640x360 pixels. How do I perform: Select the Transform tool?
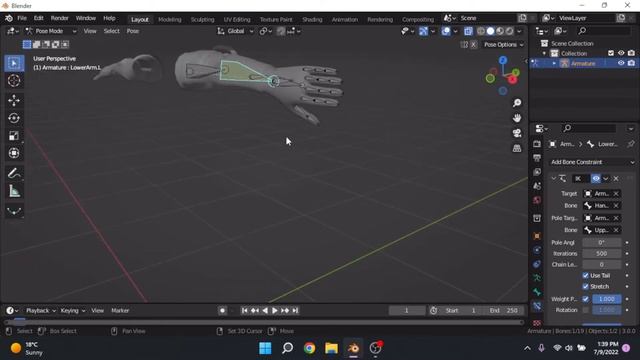click(14, 153)
